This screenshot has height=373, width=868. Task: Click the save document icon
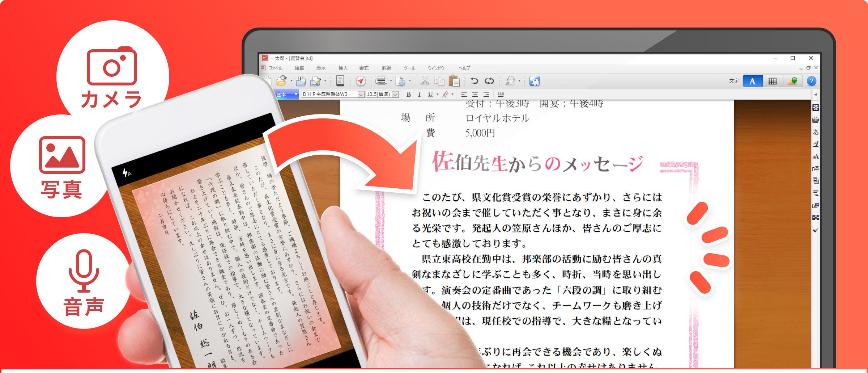301,81
